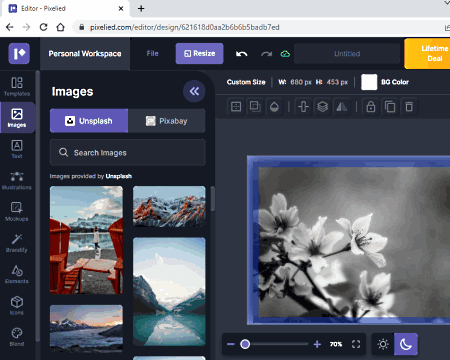Click the Search Images field
450x360 pixels.
[128, 153]
